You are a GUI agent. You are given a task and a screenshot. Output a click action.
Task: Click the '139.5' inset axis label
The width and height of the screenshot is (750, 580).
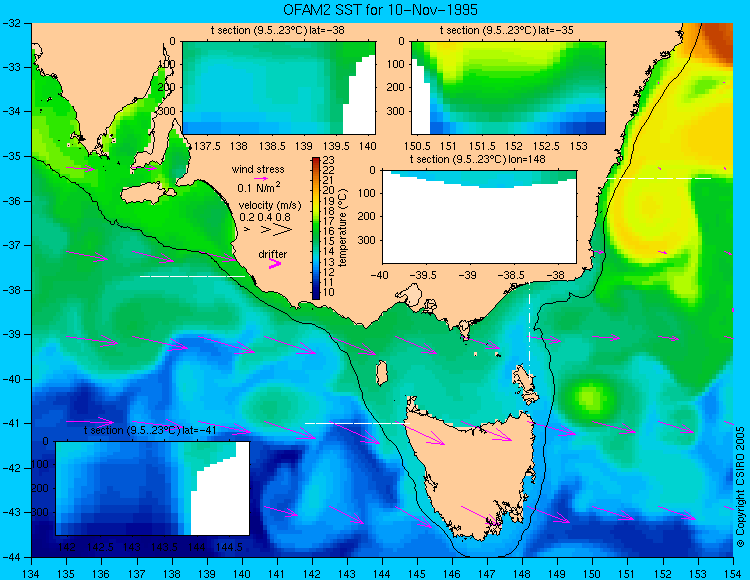(337, 146)
